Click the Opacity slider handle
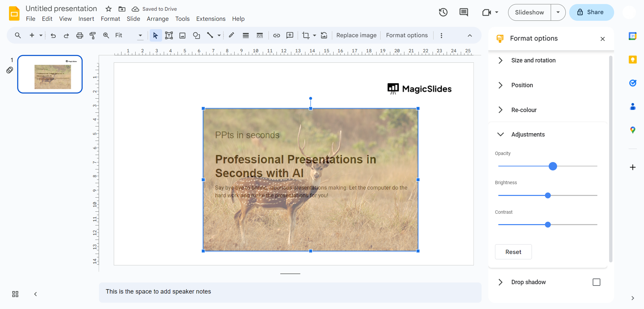This screenshot has width=644, height=309. coord(553,166)
